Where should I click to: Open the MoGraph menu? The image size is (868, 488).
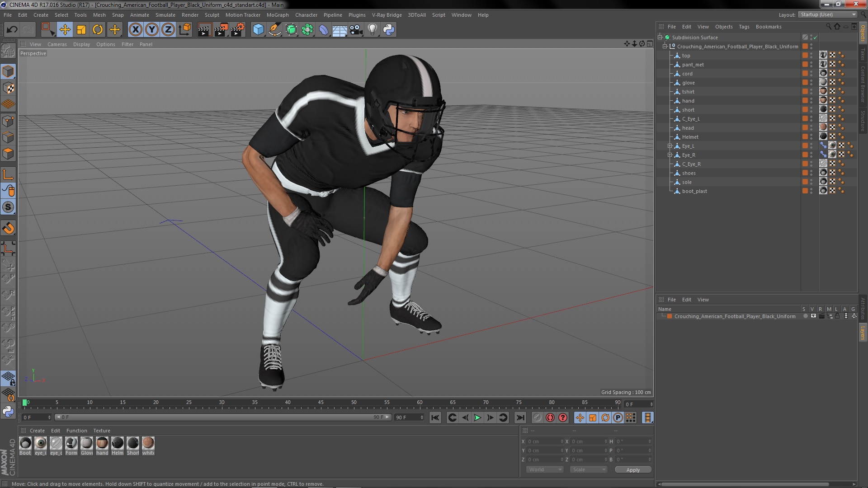click(x=278, y=15)
